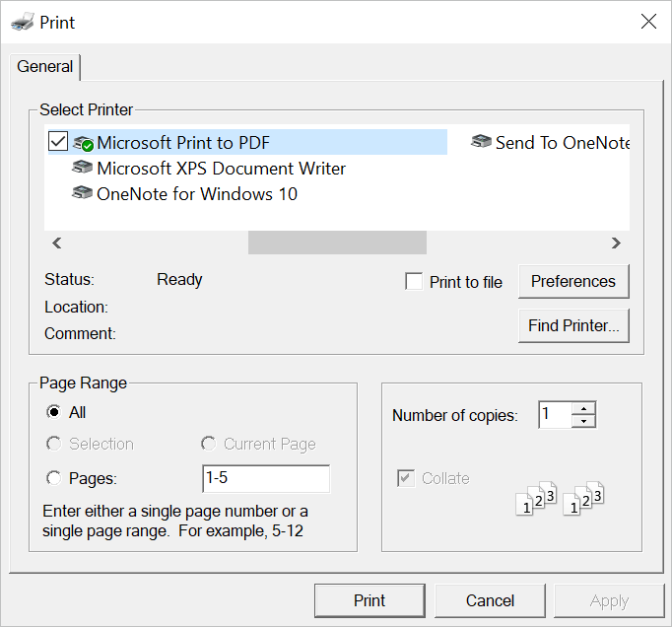This screenshot has height=627, width=672.
Task: Open printer Preferences
Action: click(x=573, y=281)
